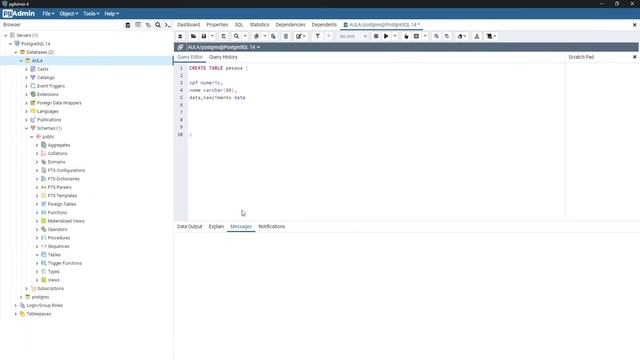
Task: Click the Explain Analyze icon
Action: click(x=416, y=36)
